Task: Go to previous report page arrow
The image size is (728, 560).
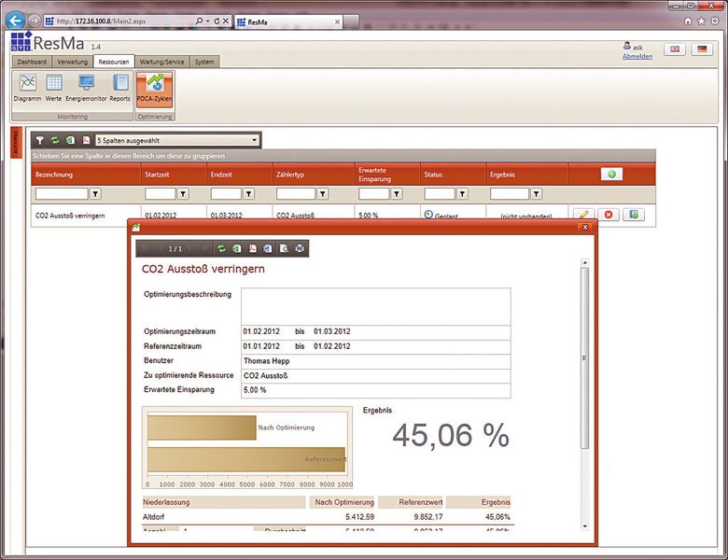Action: pos(160,248)
